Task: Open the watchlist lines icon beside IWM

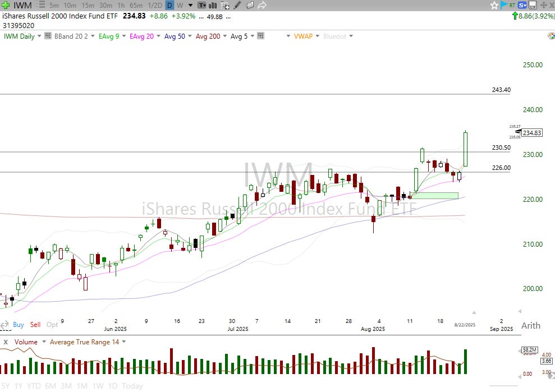Action: pos(41,5)
